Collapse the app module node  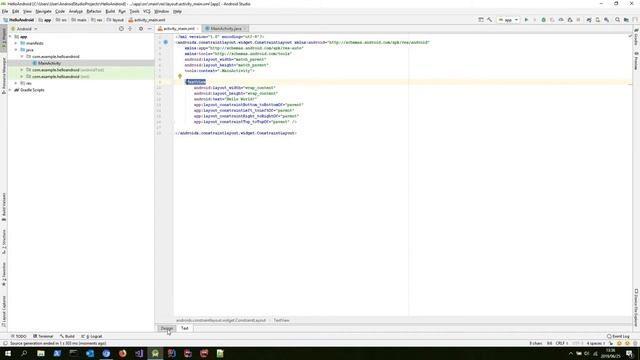click(x=10, y=37)
